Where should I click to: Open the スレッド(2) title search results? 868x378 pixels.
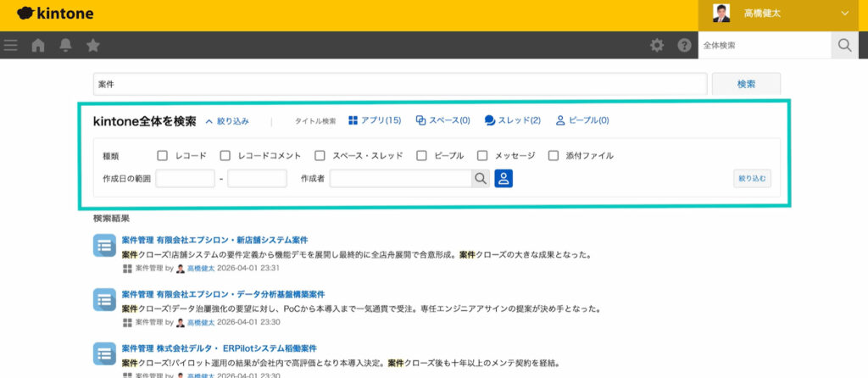click(x=513, y=120)
